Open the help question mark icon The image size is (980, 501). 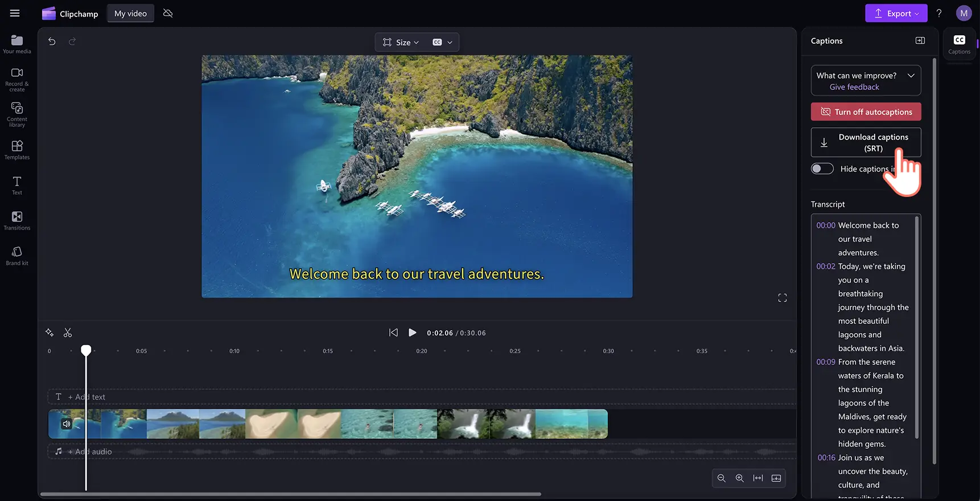click(939, 13)
